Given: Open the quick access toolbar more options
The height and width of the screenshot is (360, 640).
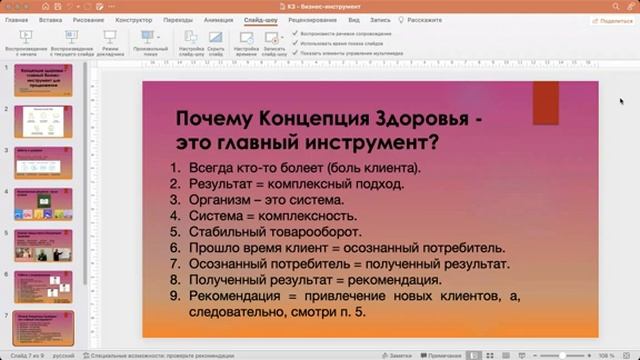Looking at the screenshot, I should [x=112, y=7].
